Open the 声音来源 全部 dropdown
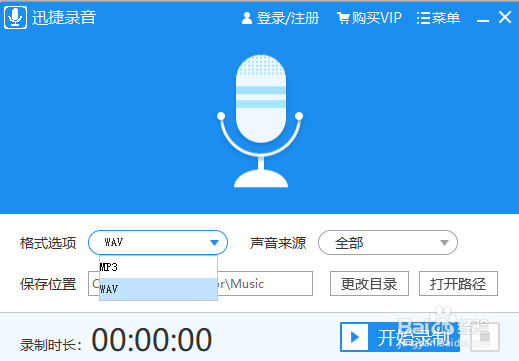 (x=388, y=243)
